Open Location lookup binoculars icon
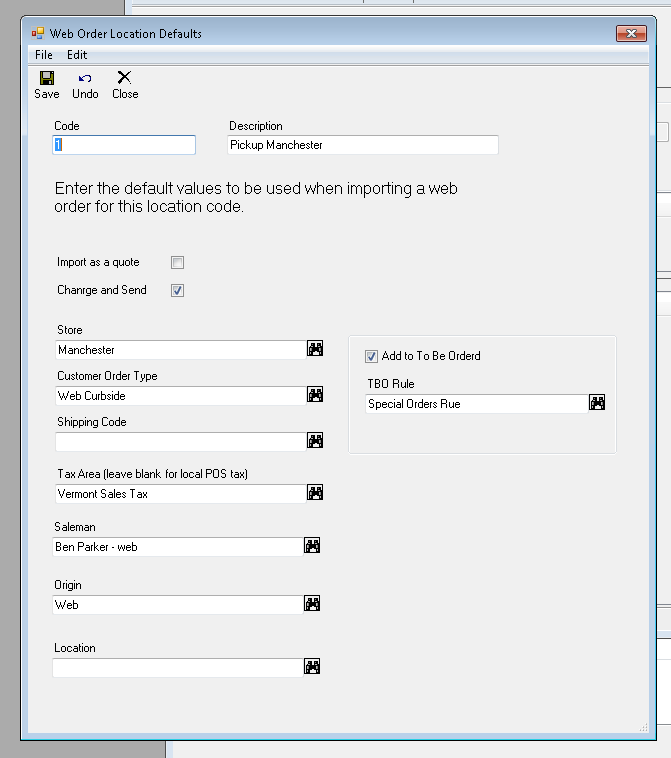The image size is (671, 758). (312, 667)
